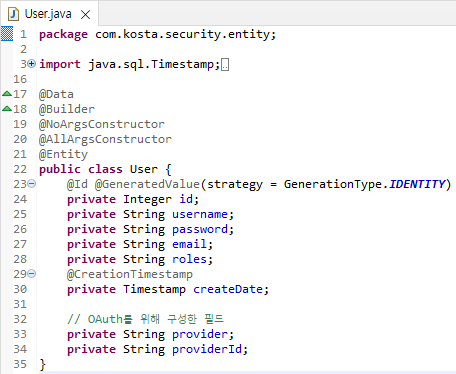The width and height of the screenshot is (456, 374).
Task: Click the password field name
Action: coord(200,229)
